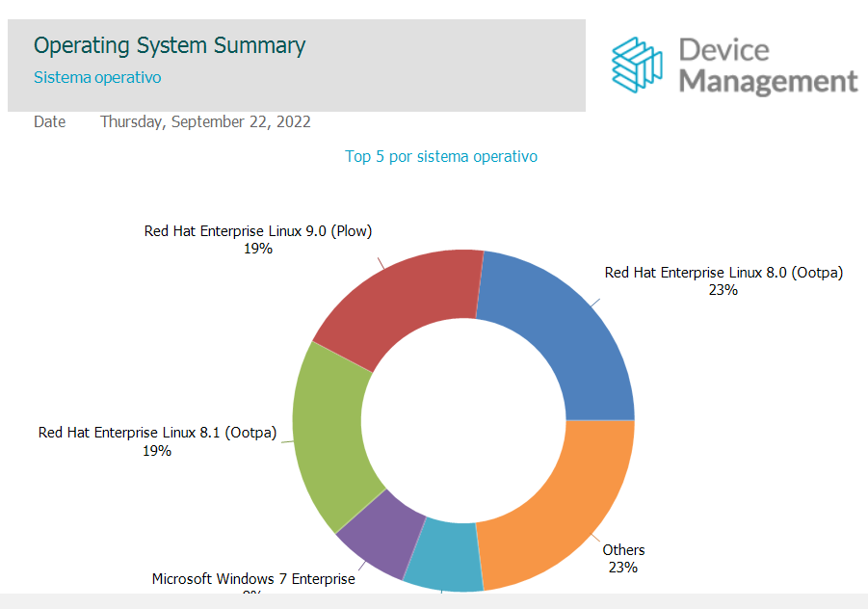Click the Device Management logo icon
The image size is (868, 609).
(x=638, y=65)
